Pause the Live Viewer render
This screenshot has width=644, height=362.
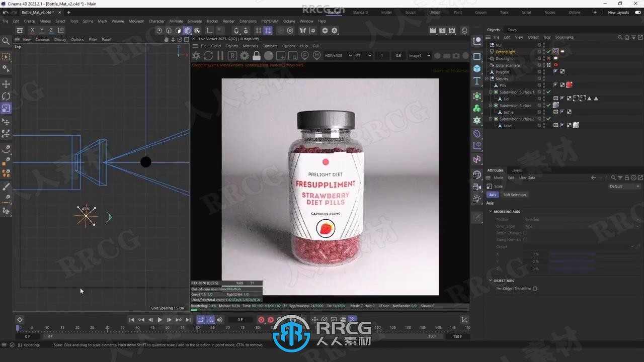point(220,56)
